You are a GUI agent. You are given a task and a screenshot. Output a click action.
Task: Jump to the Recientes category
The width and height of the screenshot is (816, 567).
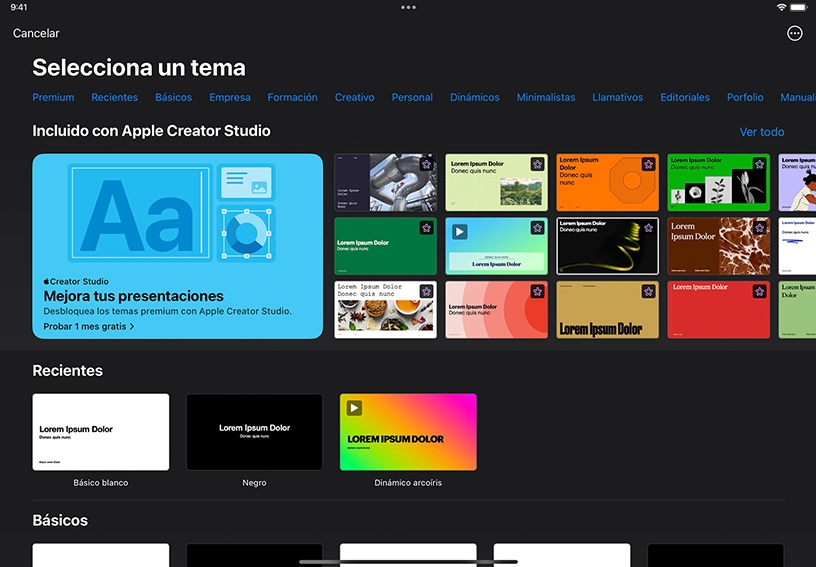(x=114, y=97)
